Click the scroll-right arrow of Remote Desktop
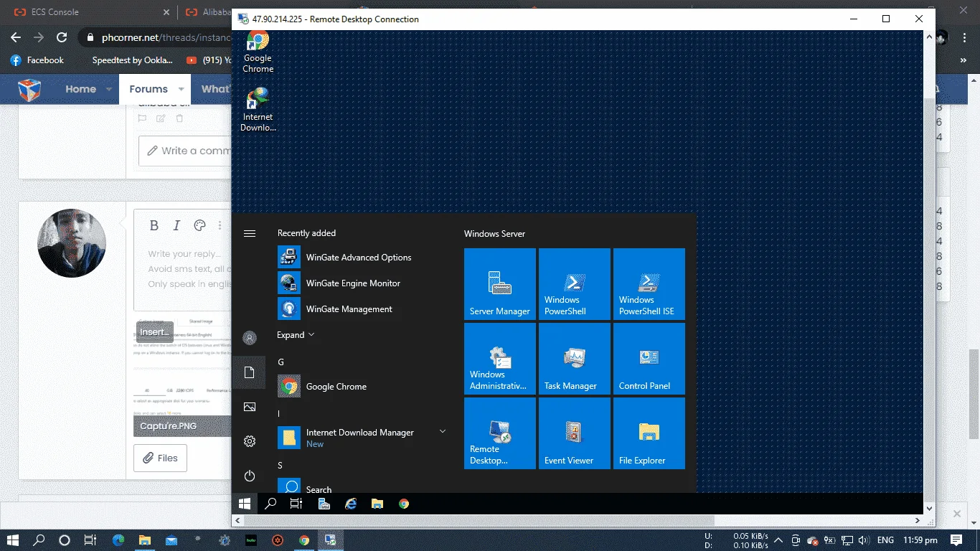 click(918, 520)
